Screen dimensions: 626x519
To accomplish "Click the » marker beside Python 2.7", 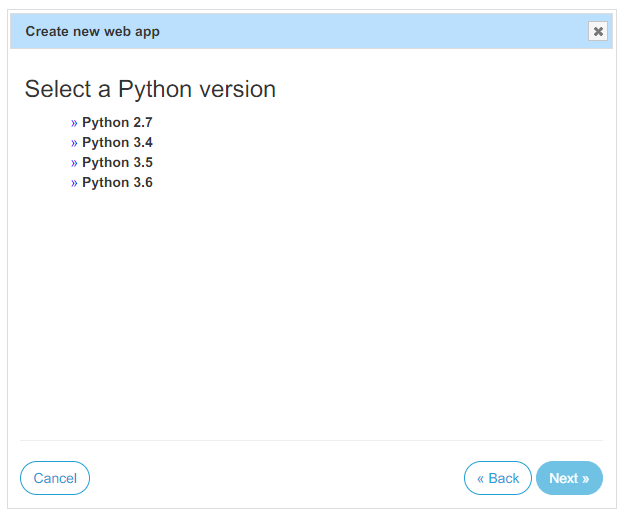I will pos(74,123).
